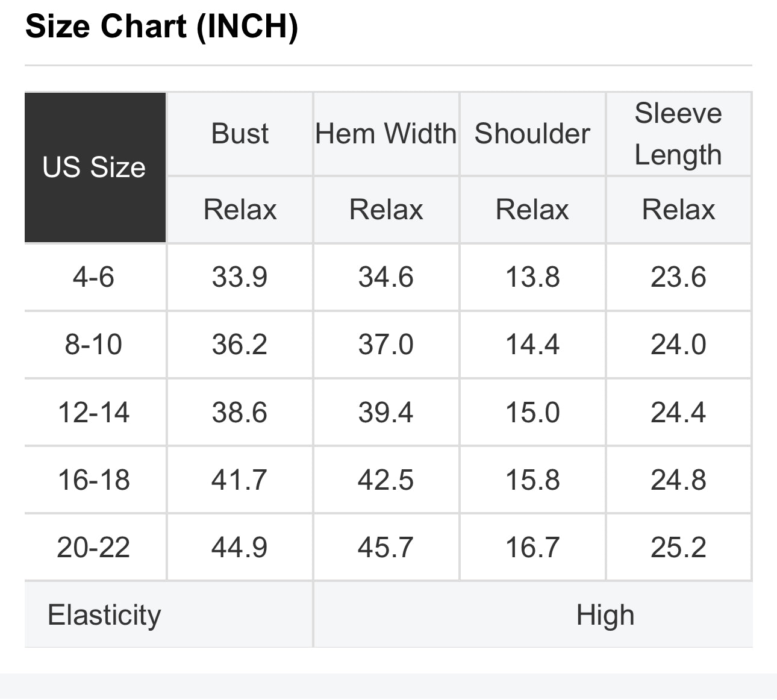Select the 8-10 size row label

click(95, 345)
